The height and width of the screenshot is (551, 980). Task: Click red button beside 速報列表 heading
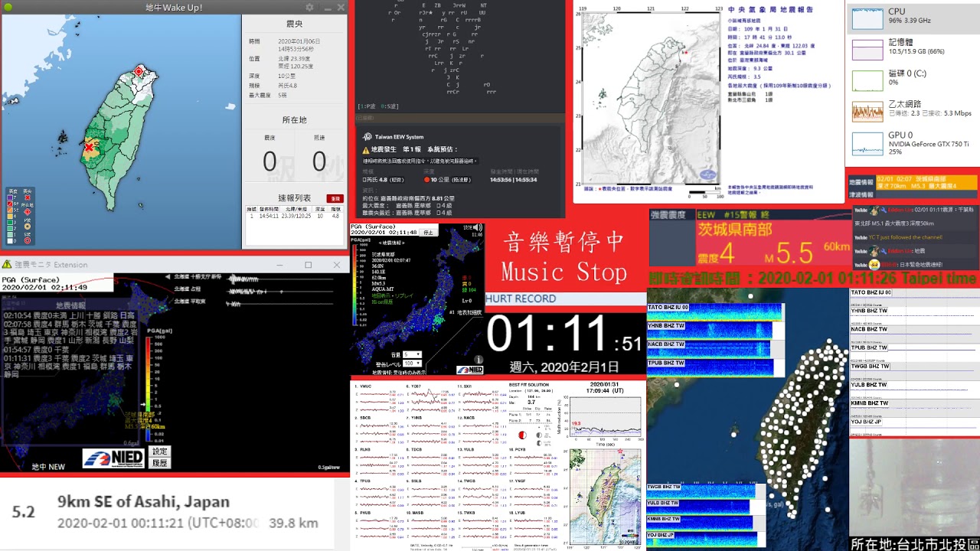pyautogui.click(x=335, y=198)
